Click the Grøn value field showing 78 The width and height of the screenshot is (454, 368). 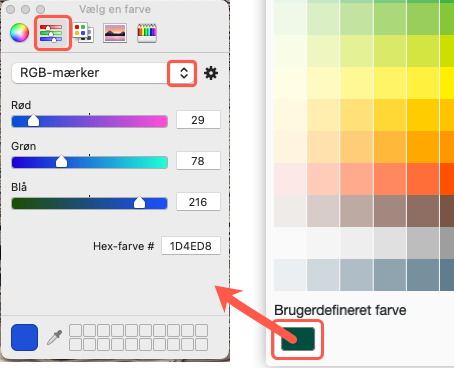pyautogui.click(x=198, y=161)
